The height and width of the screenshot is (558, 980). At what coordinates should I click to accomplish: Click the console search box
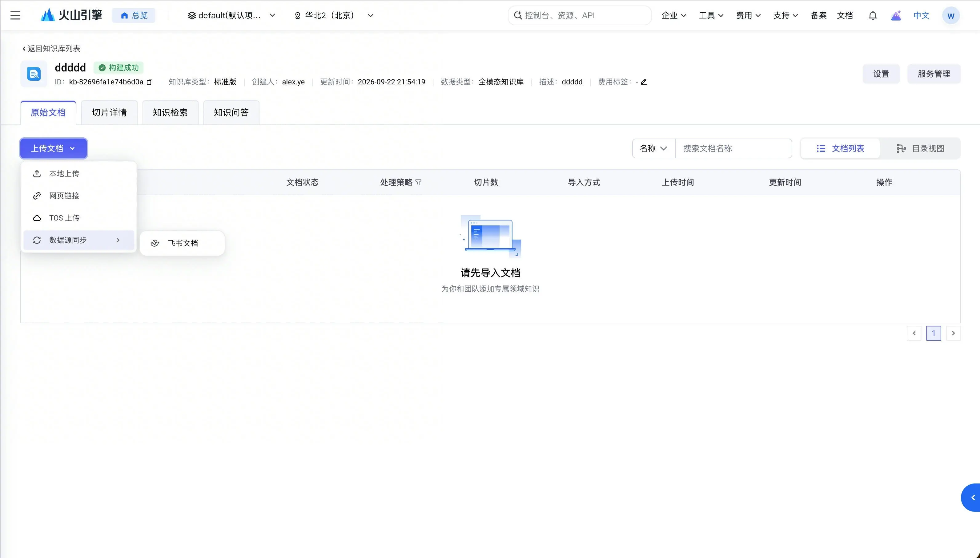coord(580,15)
